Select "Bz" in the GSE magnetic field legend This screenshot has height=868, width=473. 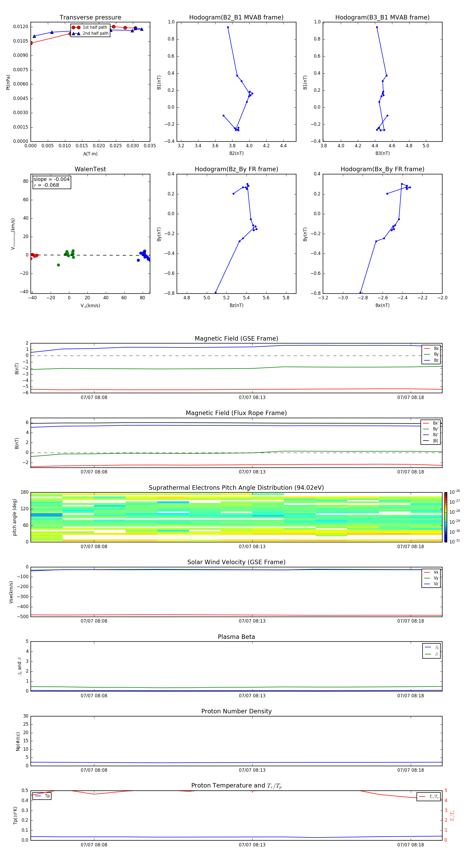431,360
